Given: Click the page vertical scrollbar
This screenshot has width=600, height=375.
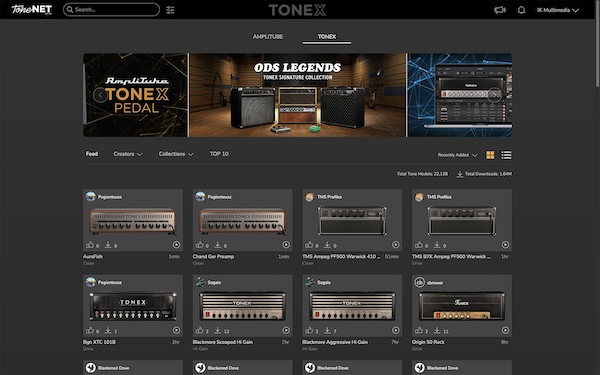Looking at the screenshot, I should pyautogui.click(x=597, y=44).
